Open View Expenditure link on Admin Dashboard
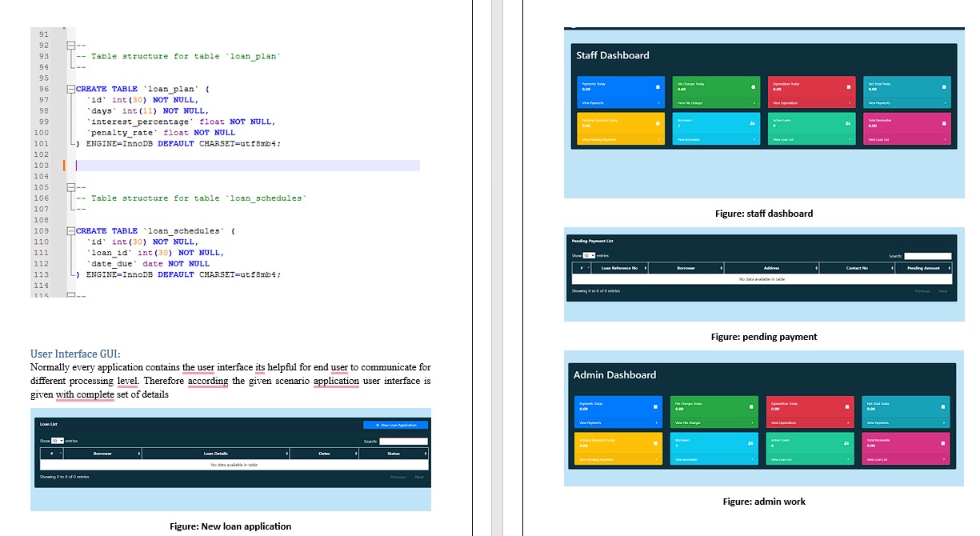The width and height of the screenshot is (980, 536). point(784,423)
